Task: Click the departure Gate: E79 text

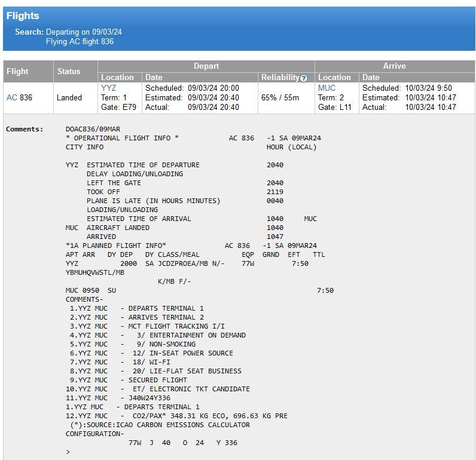Action: point(118,107)
